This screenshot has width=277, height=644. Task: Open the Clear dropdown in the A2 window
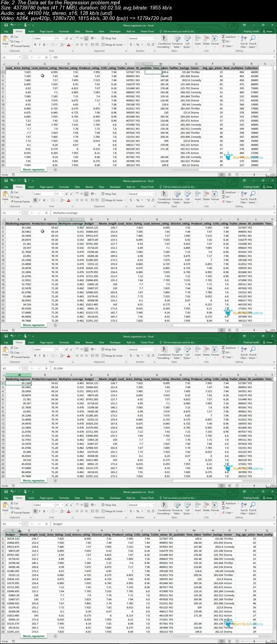227,357
